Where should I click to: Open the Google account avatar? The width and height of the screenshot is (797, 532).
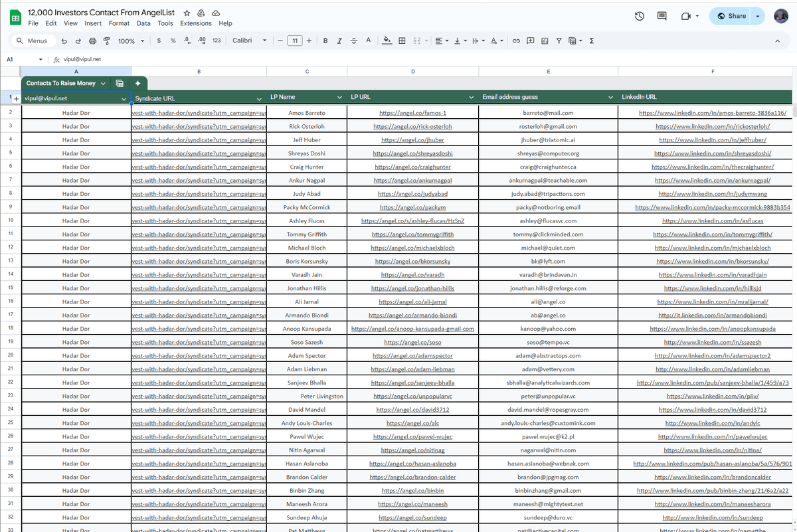point(781,16)
